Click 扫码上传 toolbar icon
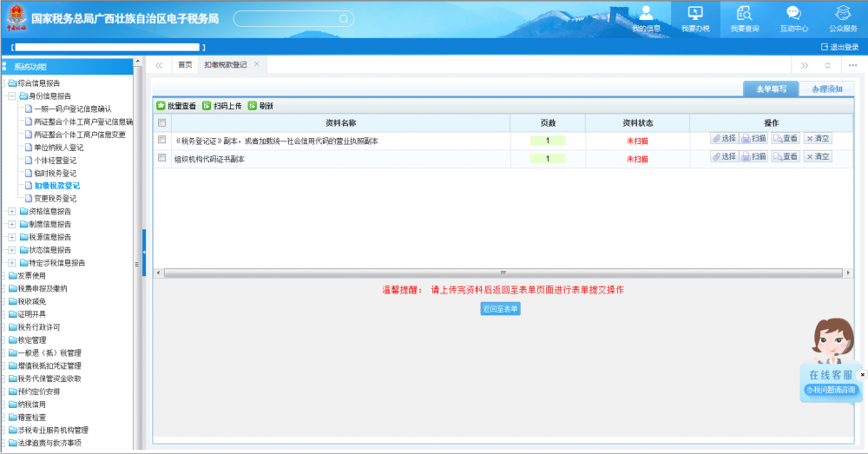 pyautogui.click(x=207, y=106)
